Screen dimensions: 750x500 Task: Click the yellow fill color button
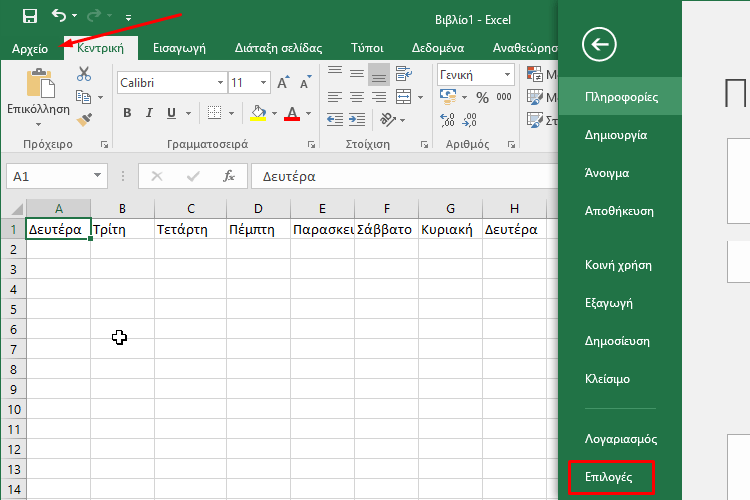click(x=257, y=113)
